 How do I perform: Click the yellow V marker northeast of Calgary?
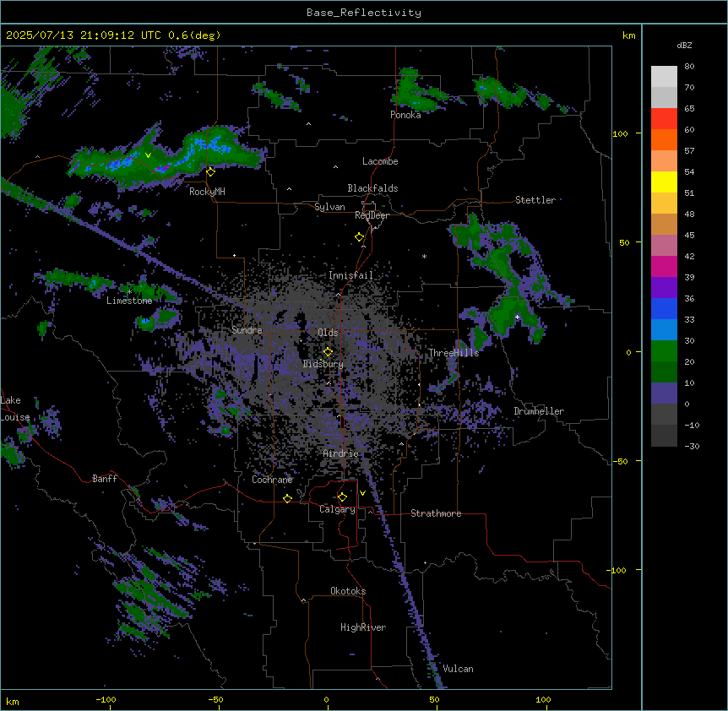pos(362,493)
